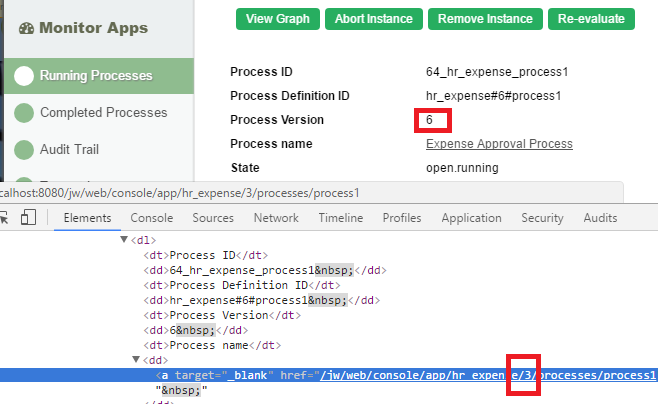Screen dimensions: 658x404
Task: Select the highlighted anchor tag line in Elements
Action: click(400, 375)
